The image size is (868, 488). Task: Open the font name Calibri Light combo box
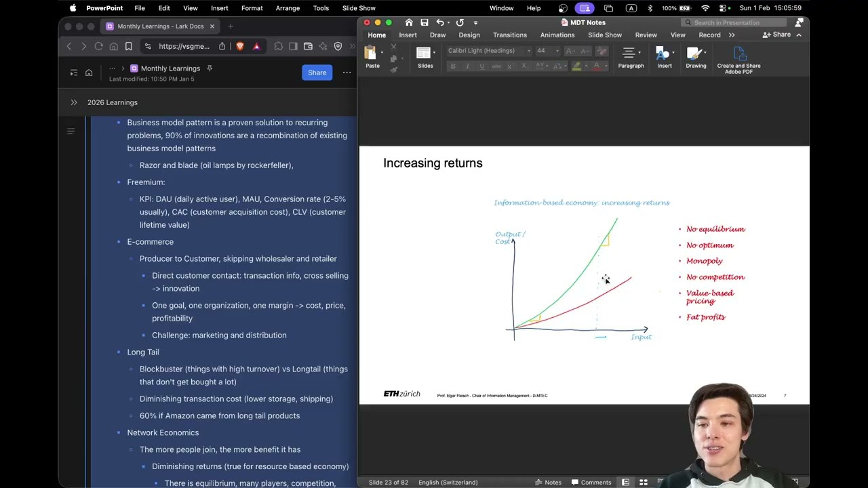(x=489, y=51)
